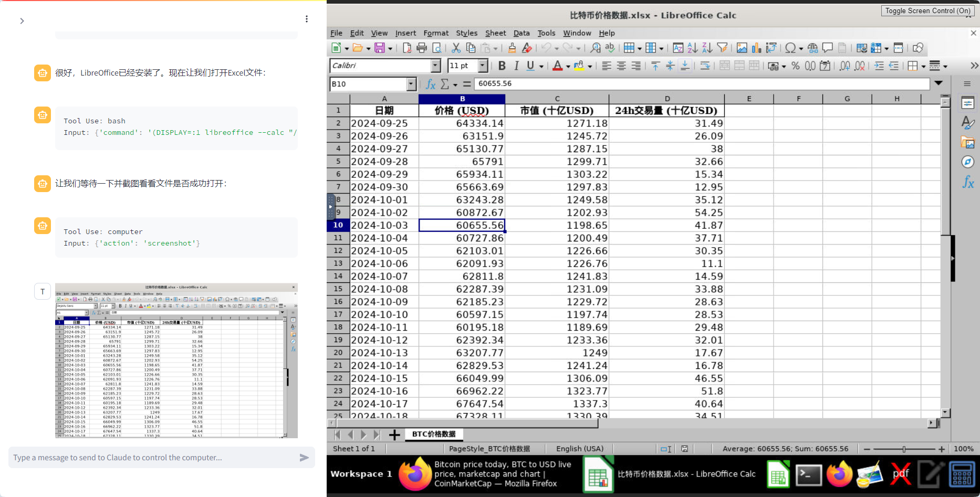Show hidden formatting toolbar items
Image resolution: width=980 pixels, height=497 pixels.
[x=974, y=66]
